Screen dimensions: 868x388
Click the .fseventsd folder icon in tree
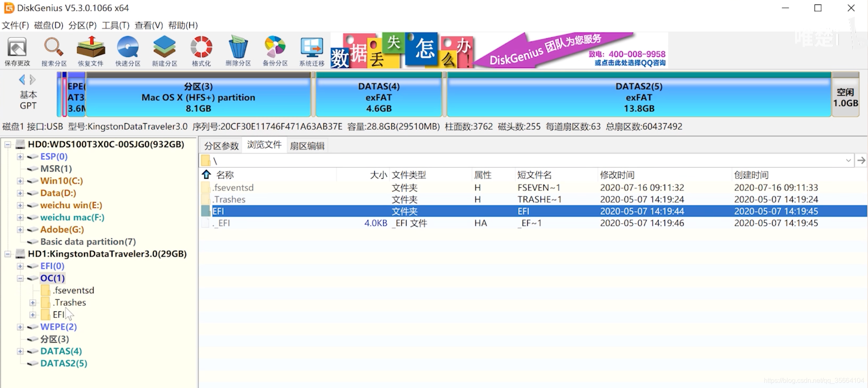point(46,290)
